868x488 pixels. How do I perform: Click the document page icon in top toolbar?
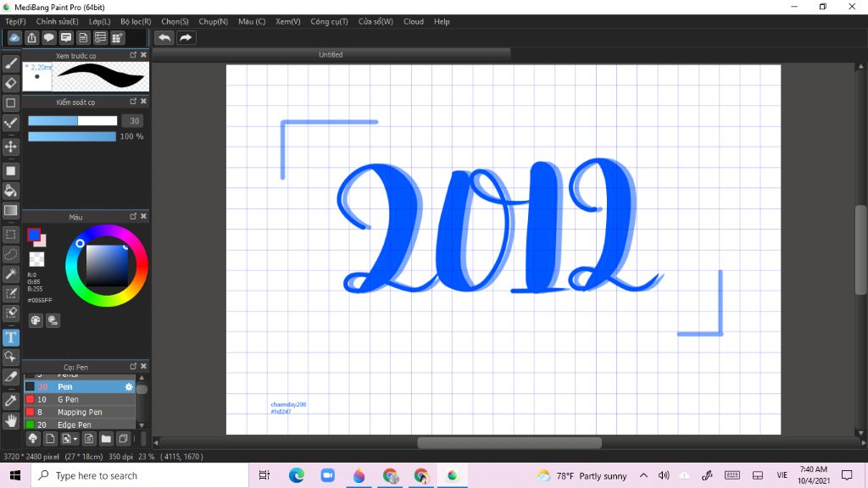(x=83, y=37)
